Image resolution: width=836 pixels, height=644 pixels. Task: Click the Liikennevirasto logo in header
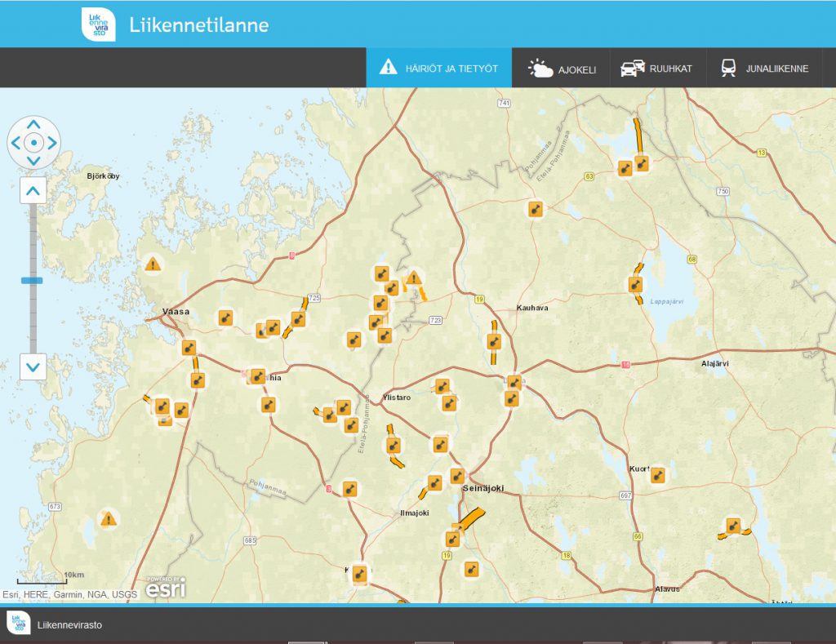98,24
